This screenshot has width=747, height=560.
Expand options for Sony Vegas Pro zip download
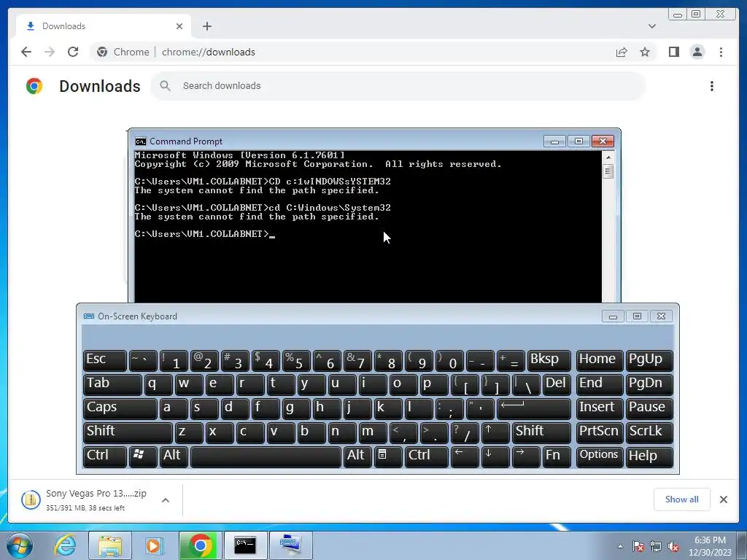(166, 500)
